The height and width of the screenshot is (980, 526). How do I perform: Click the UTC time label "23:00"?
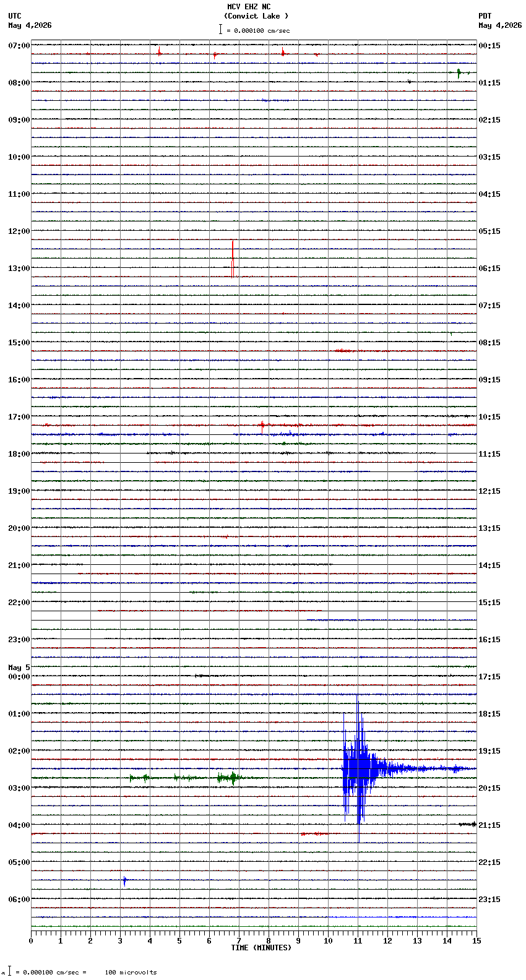pyautogui.click(x=19, y=640)
